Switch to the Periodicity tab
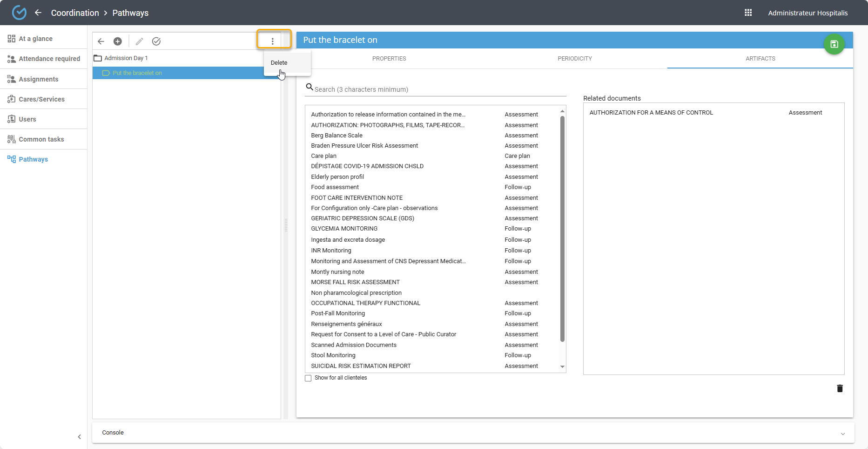The image size is (868, 449). (574, 59)
